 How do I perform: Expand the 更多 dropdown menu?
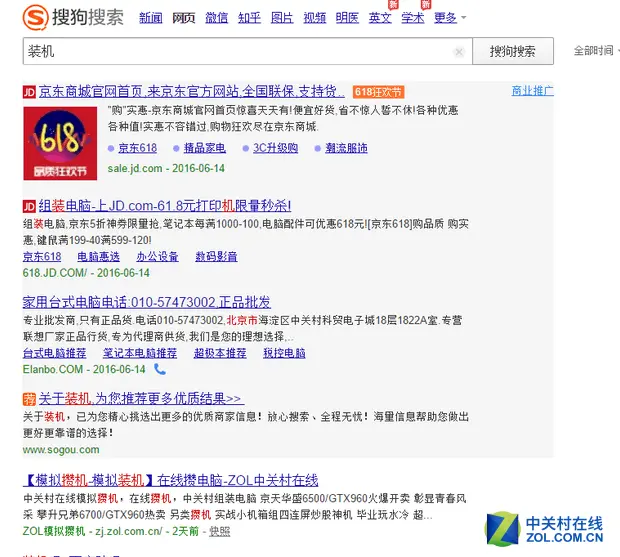(450, 18)
